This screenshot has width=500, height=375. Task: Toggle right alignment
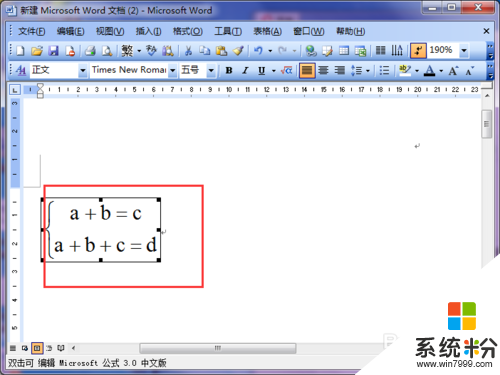pyautogui.click(x=339, y=71)
